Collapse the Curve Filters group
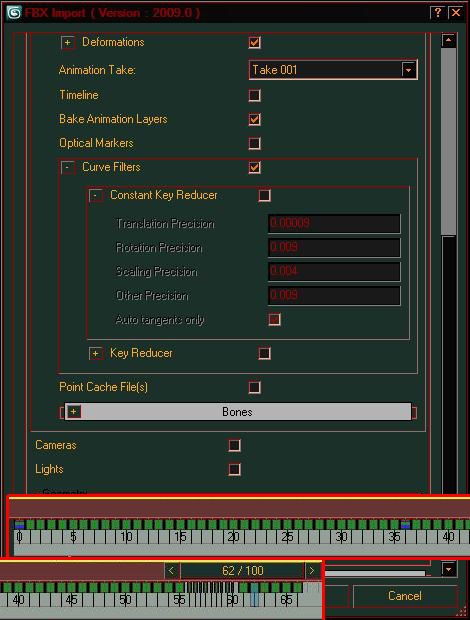The height and width of the screenshot is (620, 470). click(x=68, y=168)
